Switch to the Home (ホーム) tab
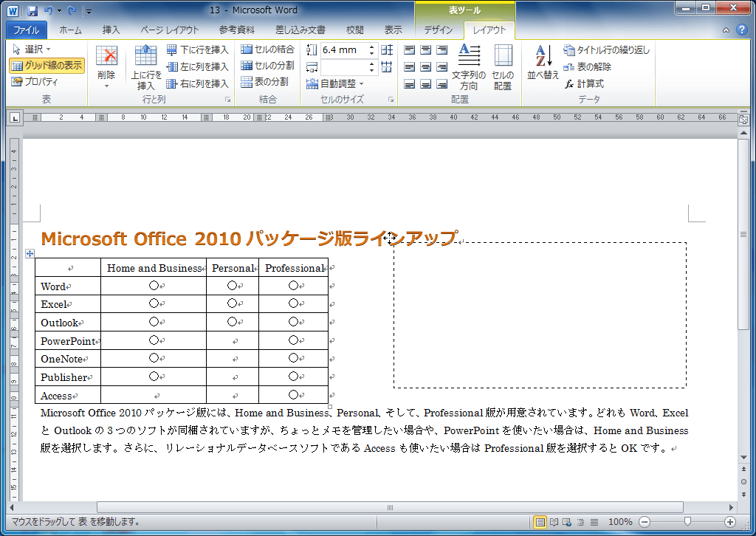Screen dimensions: 756x536 tap(70, 30)
